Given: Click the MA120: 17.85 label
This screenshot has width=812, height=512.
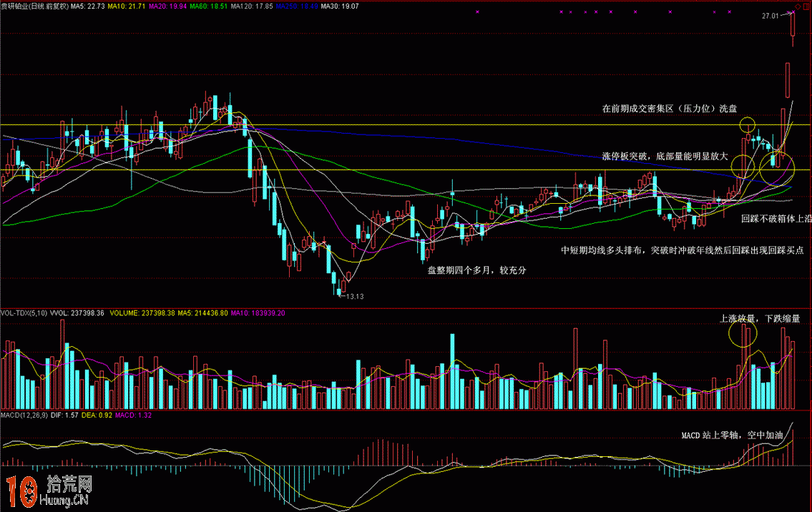Looking at the screenshot, I should point(252,6).
